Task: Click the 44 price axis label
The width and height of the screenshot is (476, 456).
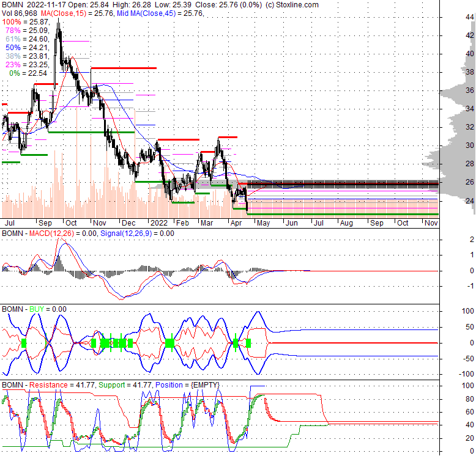Action: point(470,17)
